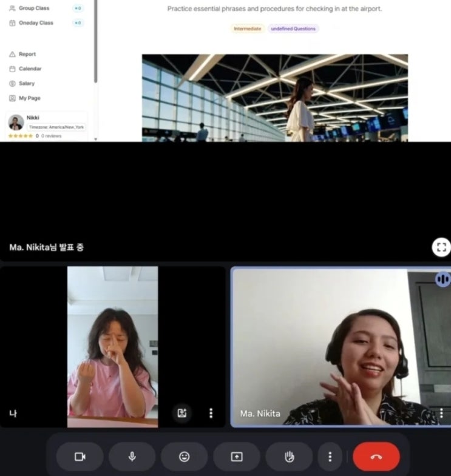Open the emoji reactions button
Viewport: 451px width, 476px height.
coord(184,456)
